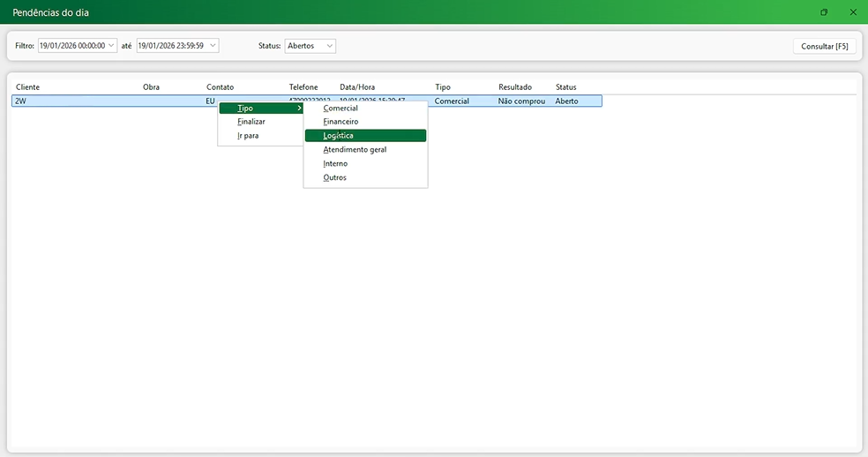Choose Outros in the Tipo submenu
The width and height of the screenshot is (868, 457).
pyautogui.click(x=334, y=178)
